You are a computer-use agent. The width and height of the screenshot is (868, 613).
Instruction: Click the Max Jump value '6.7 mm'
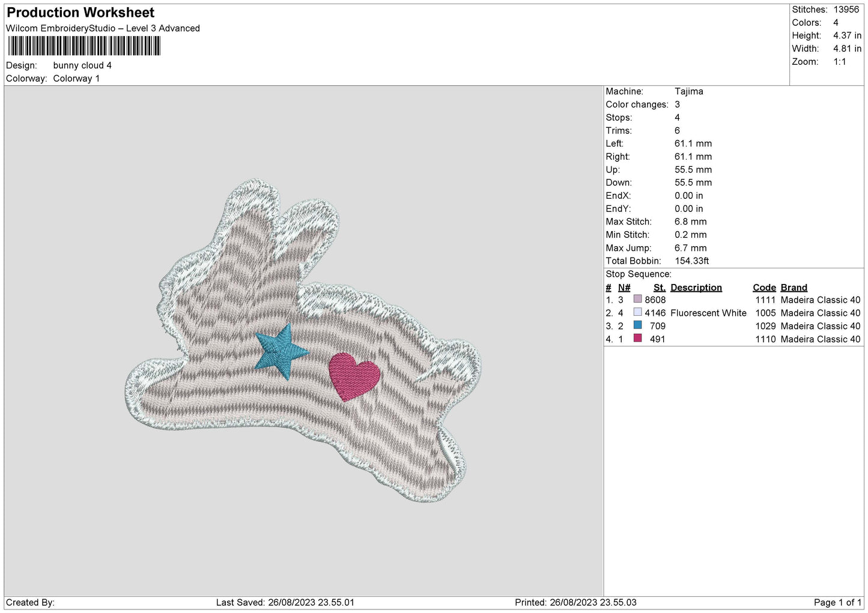point(690,248)
